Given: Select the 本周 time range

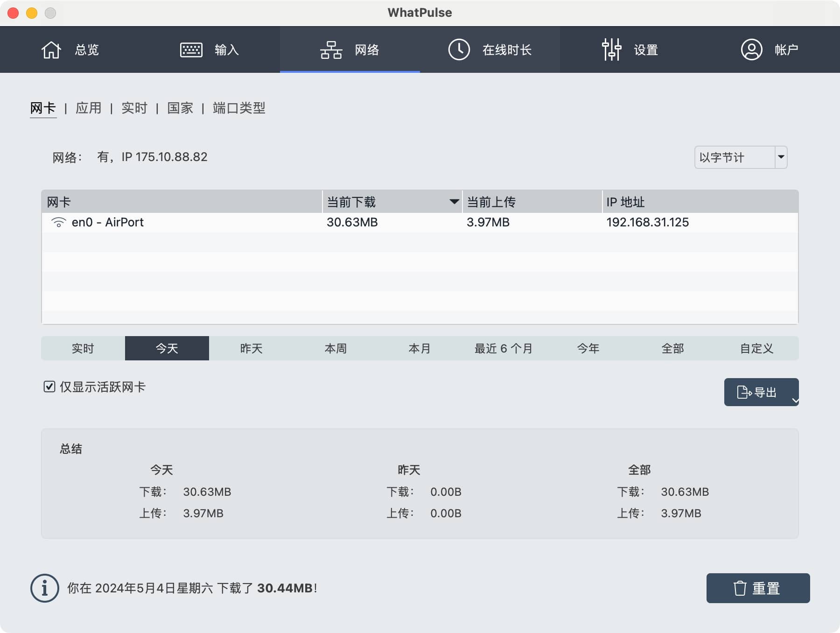Looking at the screenshot, I should [336, 348].
